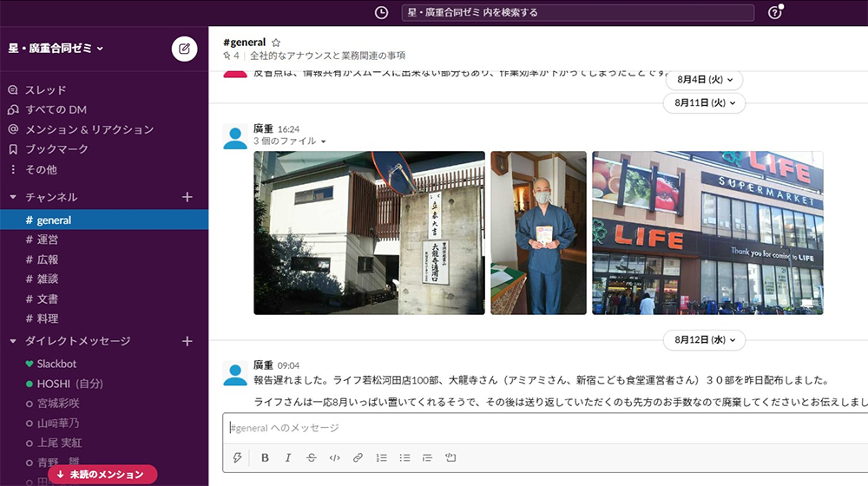
Task: Insert inline code formatting
Action: click(334, 457)
